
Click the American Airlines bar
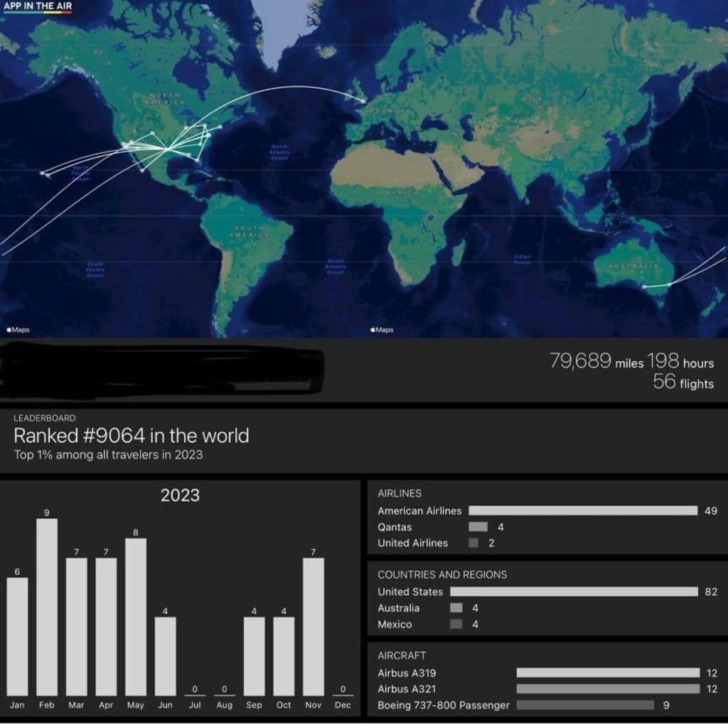click(x=583, y=510)
